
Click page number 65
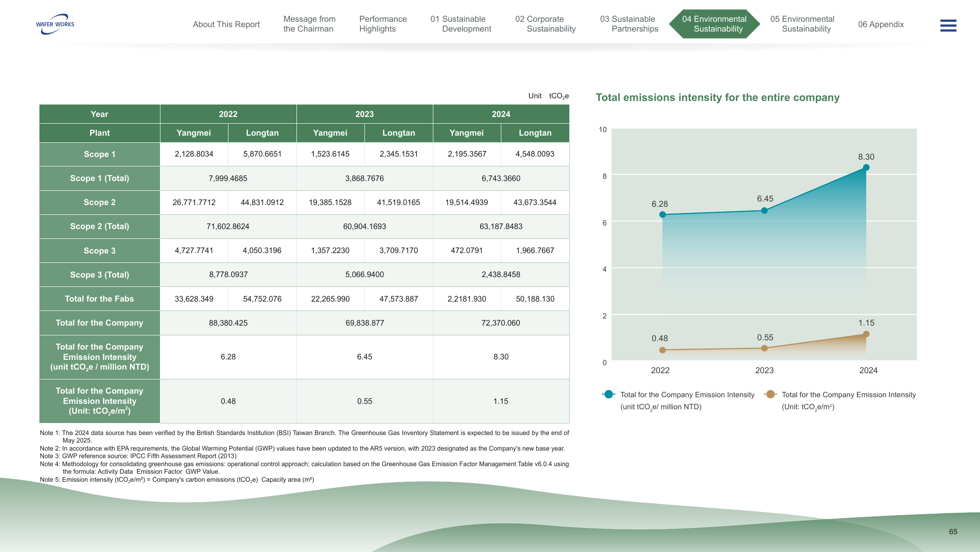[953, 532]
